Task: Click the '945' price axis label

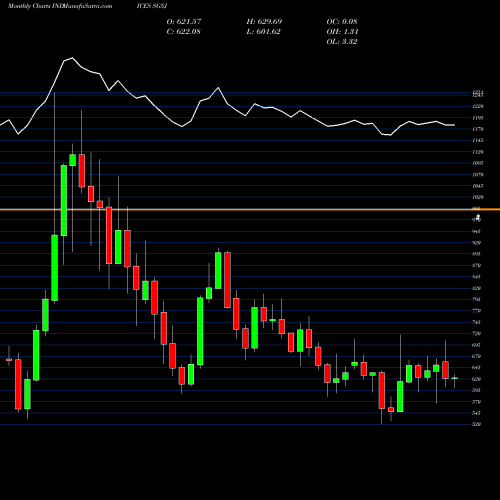Action: coord(477,231)
